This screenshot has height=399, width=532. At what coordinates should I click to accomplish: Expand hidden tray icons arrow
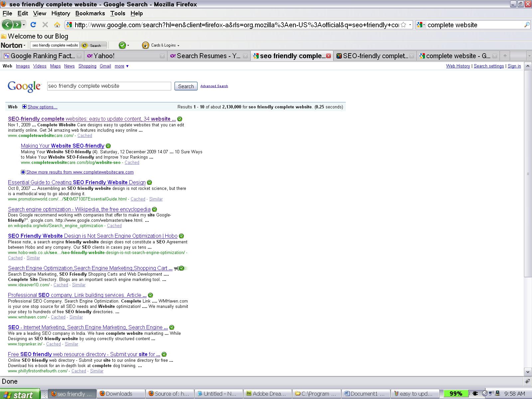[484, 394]
